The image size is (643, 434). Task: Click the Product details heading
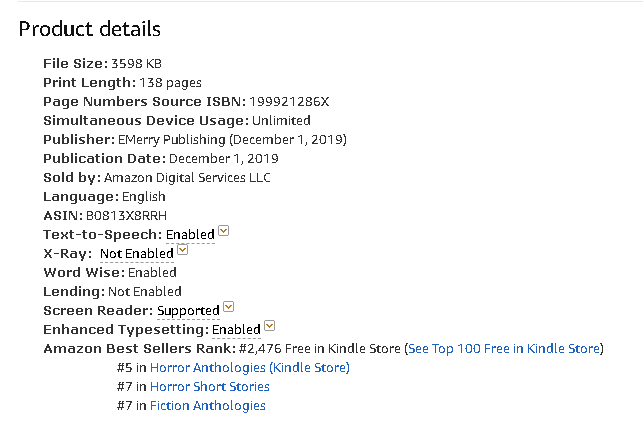[x=90, y=29]
